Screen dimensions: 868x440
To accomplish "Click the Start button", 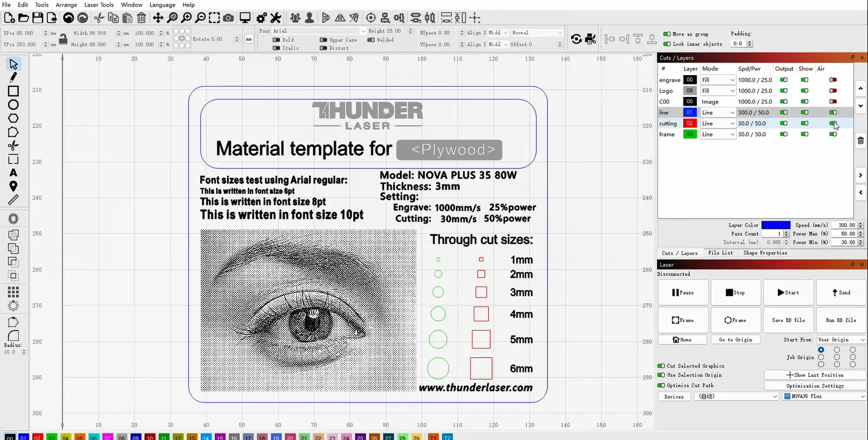I will click(x=789, y=292).
